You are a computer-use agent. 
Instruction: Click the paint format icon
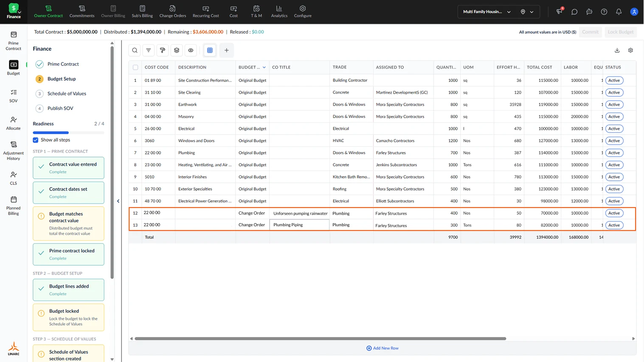tap(163, 50)
